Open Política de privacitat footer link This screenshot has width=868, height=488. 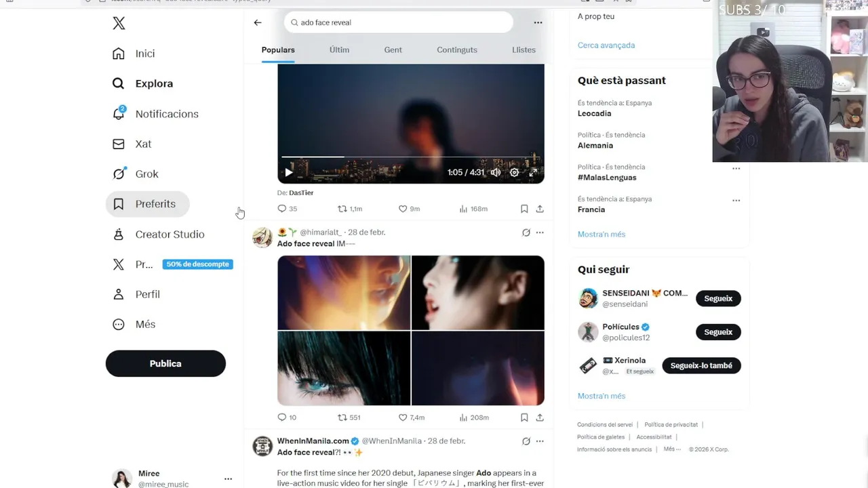pyautogui.click(x=671, y=425)
